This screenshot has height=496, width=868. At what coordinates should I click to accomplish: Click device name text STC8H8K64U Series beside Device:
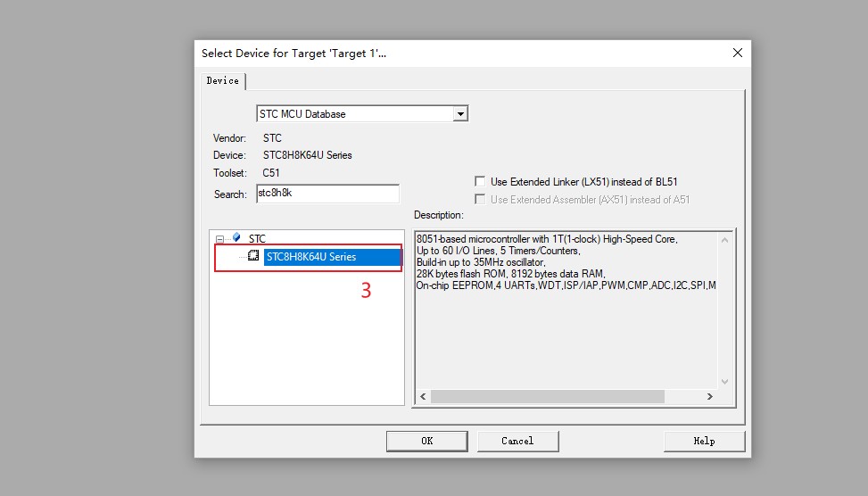click(x=307, y=155)
